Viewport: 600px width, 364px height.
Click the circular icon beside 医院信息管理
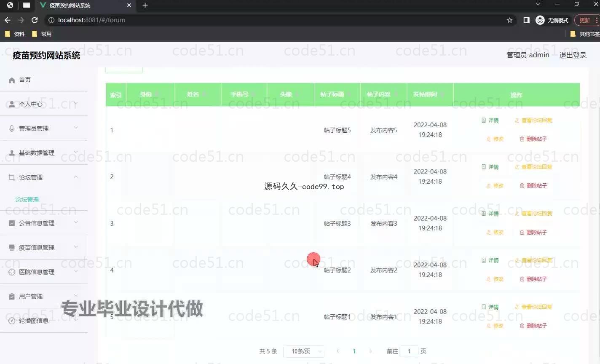pos(12,272)
